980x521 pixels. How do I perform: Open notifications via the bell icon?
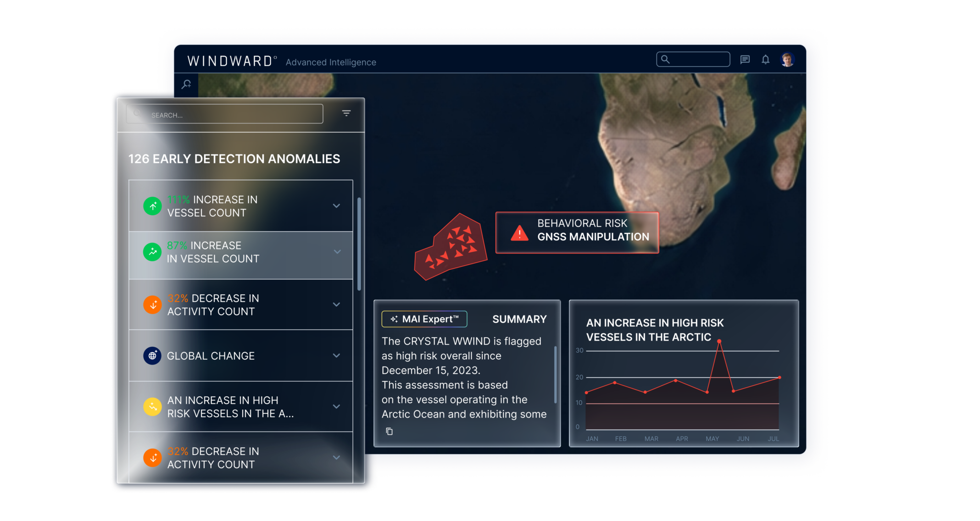click(x=766, y=59)
